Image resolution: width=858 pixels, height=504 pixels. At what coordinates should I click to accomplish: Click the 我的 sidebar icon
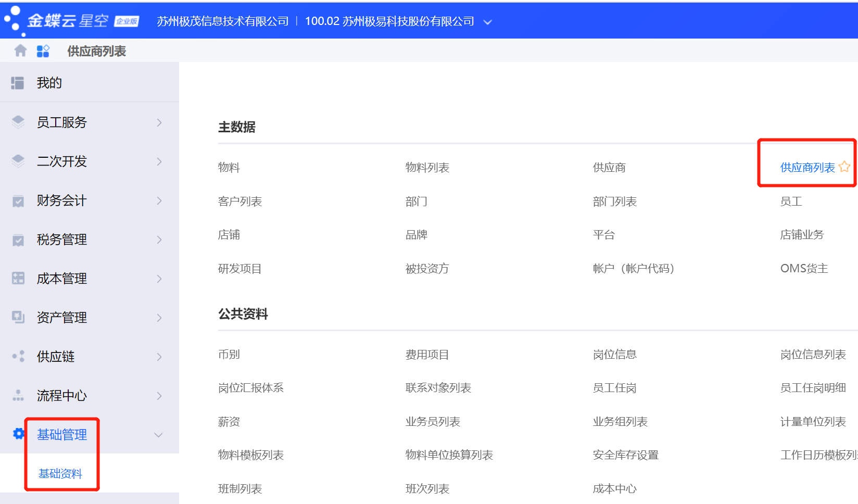point(18,83)
